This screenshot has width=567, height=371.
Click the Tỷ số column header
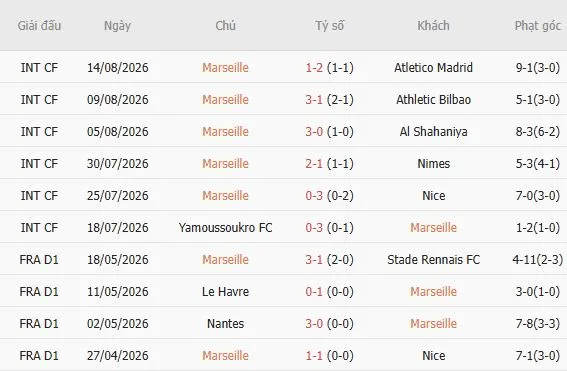click(x=329, y=26)
